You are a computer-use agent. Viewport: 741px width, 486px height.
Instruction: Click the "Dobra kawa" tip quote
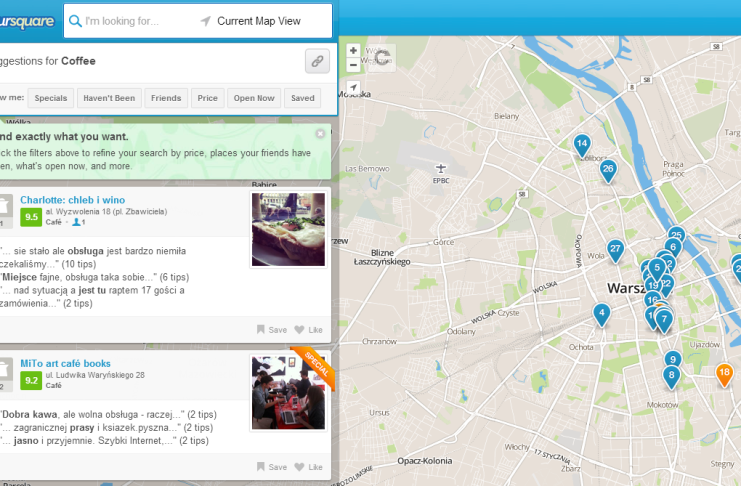tap(108, 415)
